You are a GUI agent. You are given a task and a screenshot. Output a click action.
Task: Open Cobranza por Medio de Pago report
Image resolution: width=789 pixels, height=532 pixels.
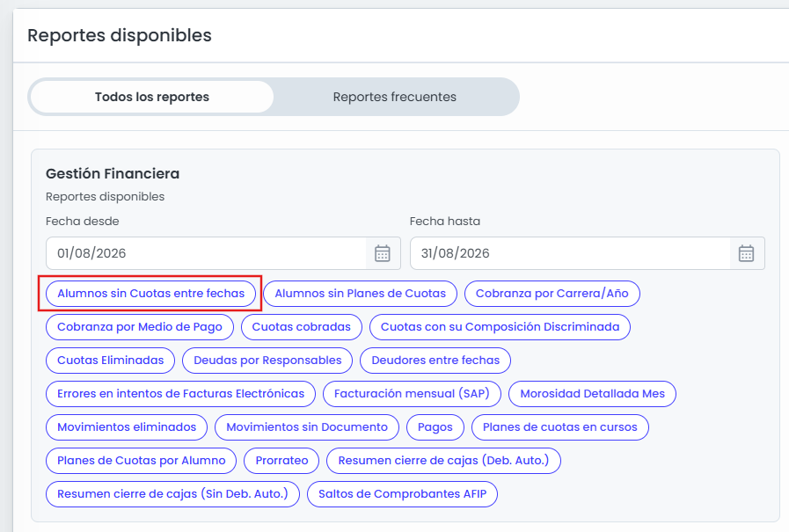pyautogui.click(x=140, y=327)
